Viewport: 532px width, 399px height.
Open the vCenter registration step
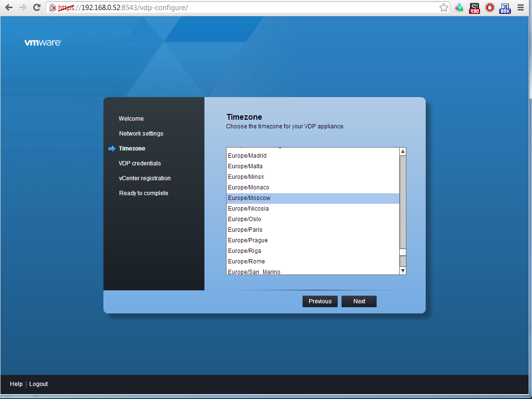pyautogui.click(x=144, y=178)
